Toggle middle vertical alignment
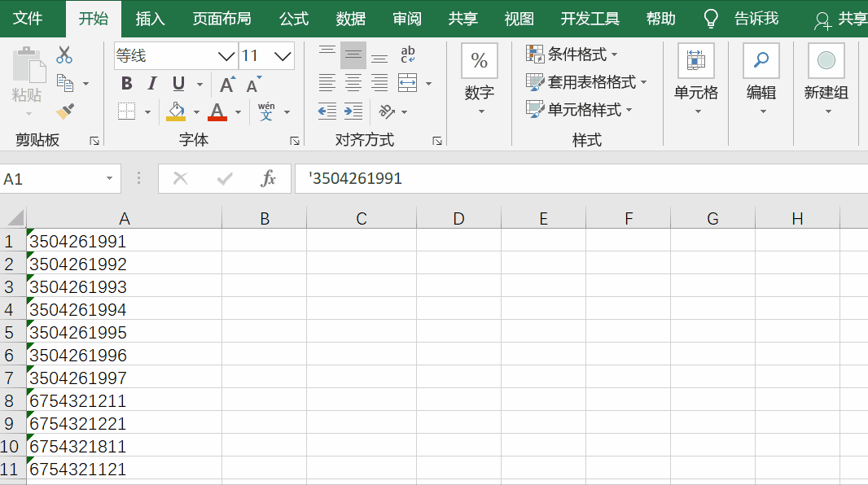868x485 pixels. pyautogui.click(x=353, y=55)
